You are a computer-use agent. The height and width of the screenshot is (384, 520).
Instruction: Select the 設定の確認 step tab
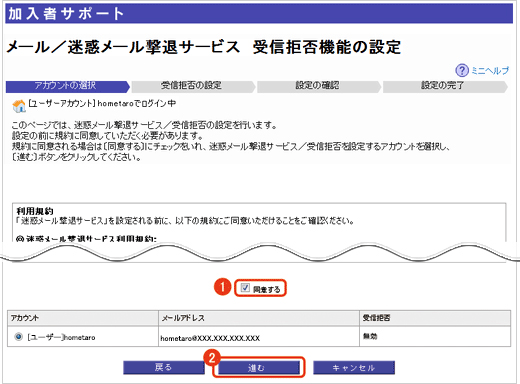[319, 86]
